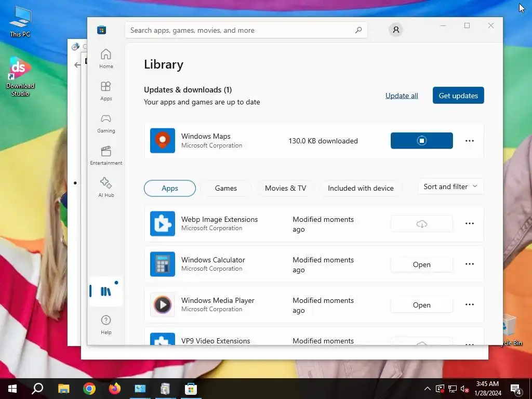Image resolution: width=532 pixels, height=399 pixels.
Task: Open more options for Windows Media Player
Action: tap(470, 304)
